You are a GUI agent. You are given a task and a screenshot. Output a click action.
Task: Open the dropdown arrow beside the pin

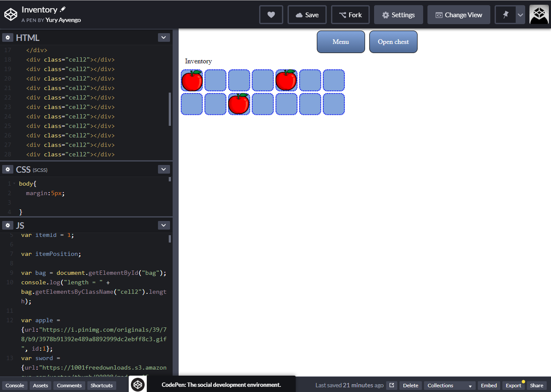click(x=520, y=15)
